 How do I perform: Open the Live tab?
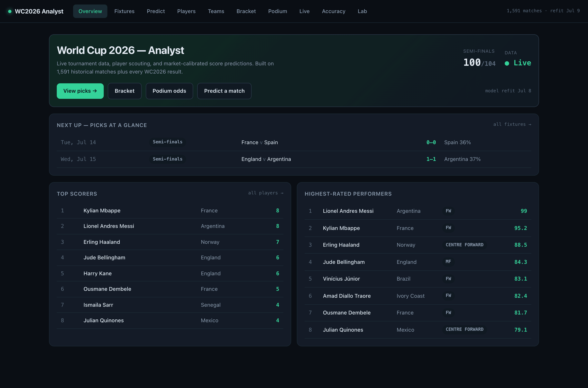point(304,11)
